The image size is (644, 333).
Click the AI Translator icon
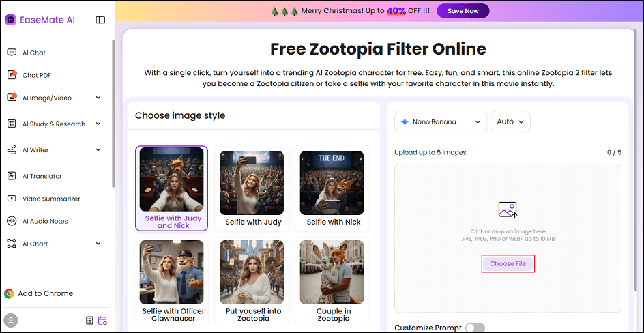click(12, 176)
